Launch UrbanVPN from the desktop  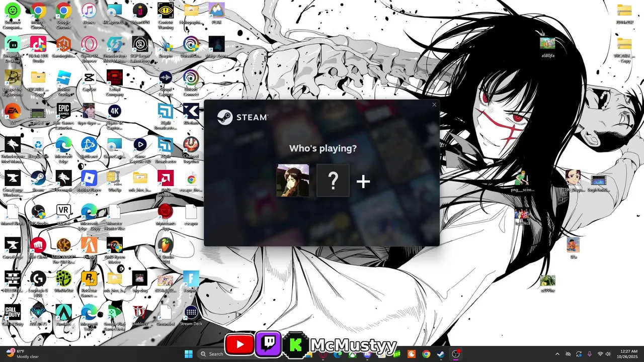140,14
